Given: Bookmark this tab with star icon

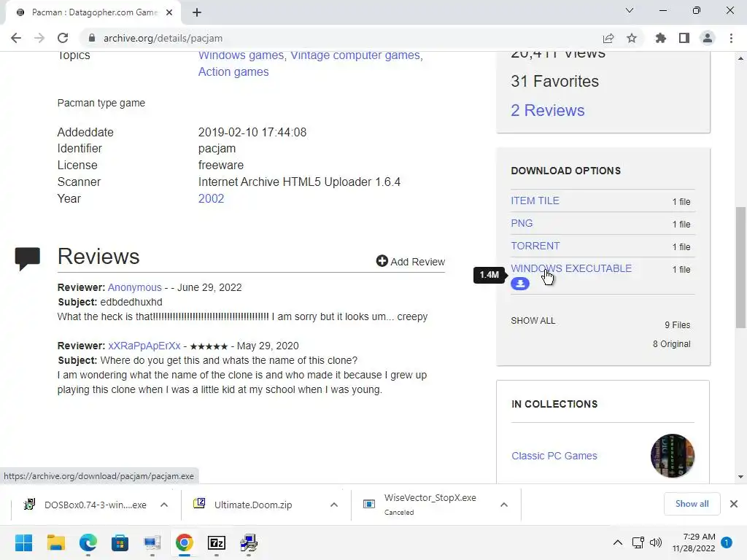Looking at the screenshot, I should point(632,38).
